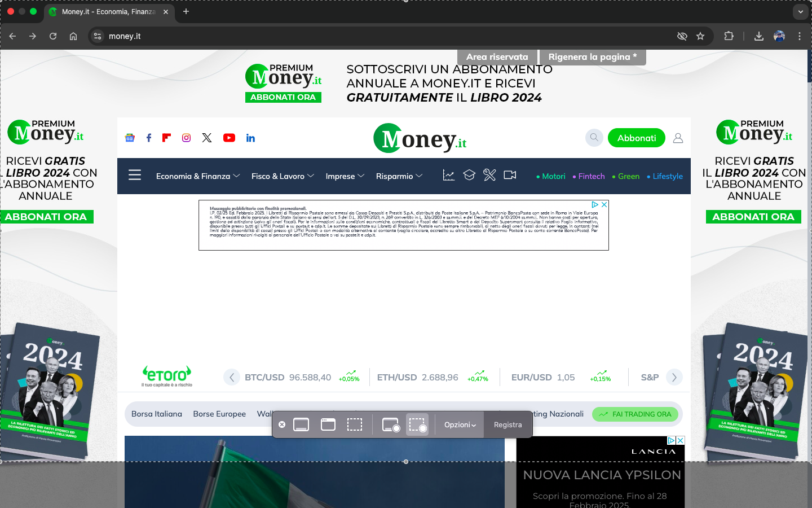
Task: Open the Borsa Italiana tab
Action: [x=157, y=414]
